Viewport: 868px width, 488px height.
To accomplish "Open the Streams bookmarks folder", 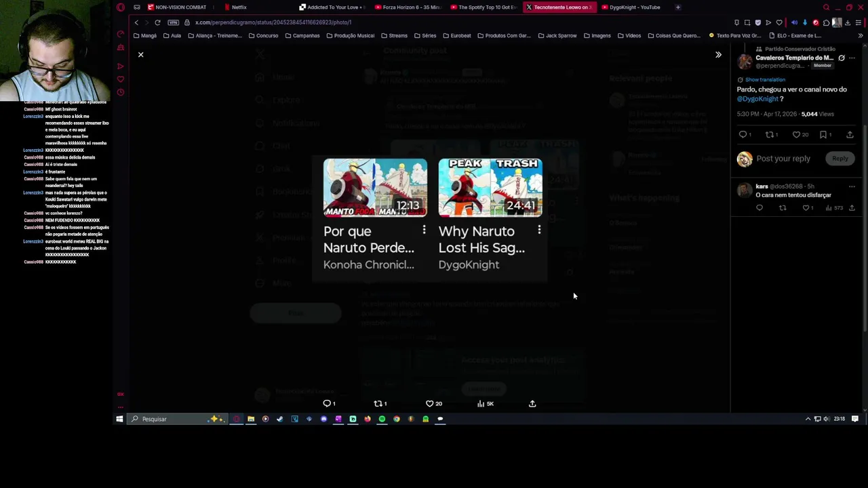I will [394, 35].
